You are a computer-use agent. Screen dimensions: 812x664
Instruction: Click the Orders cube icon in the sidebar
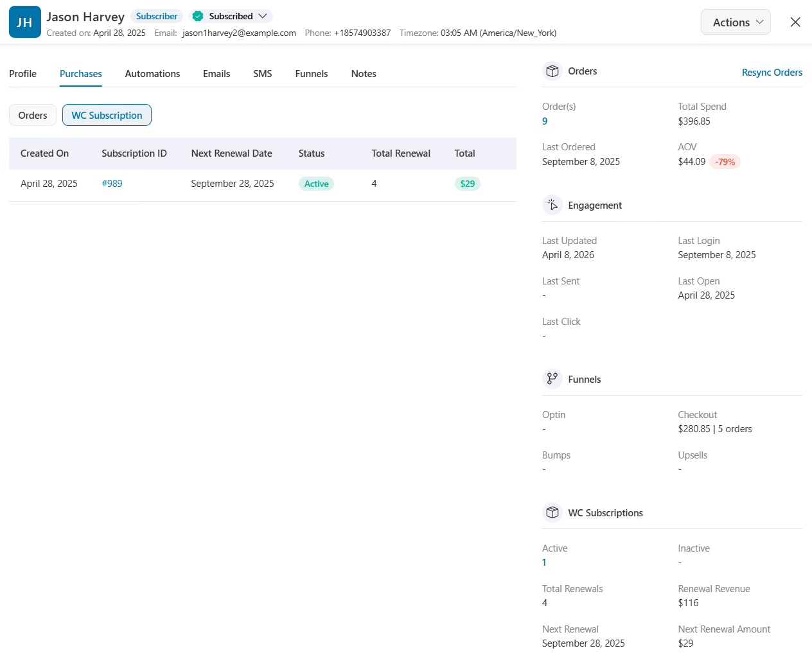coord(552,71)
